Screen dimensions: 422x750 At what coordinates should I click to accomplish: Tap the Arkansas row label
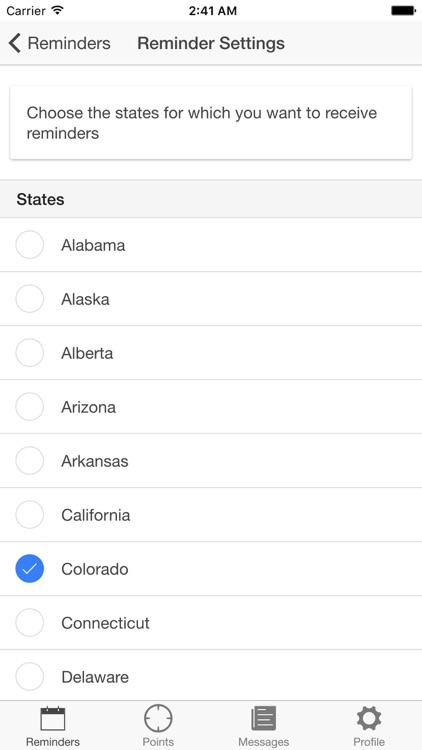click(x=95, y=461)
